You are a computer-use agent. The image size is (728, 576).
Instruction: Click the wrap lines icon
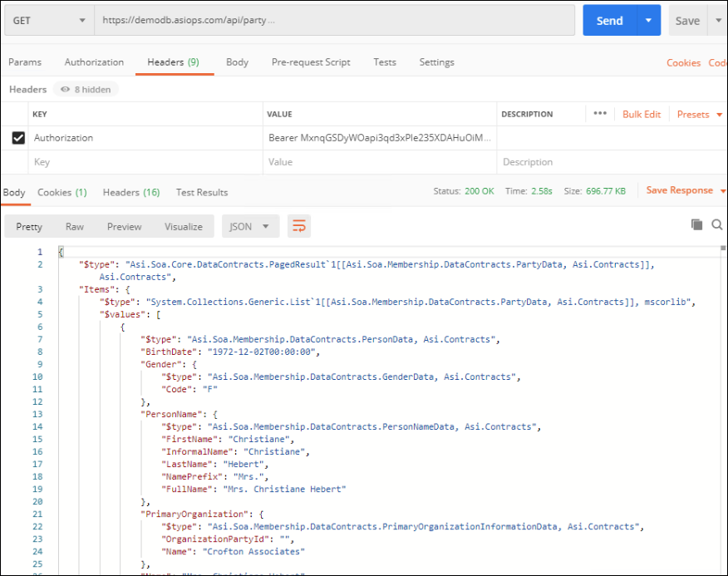coord(299,227)
